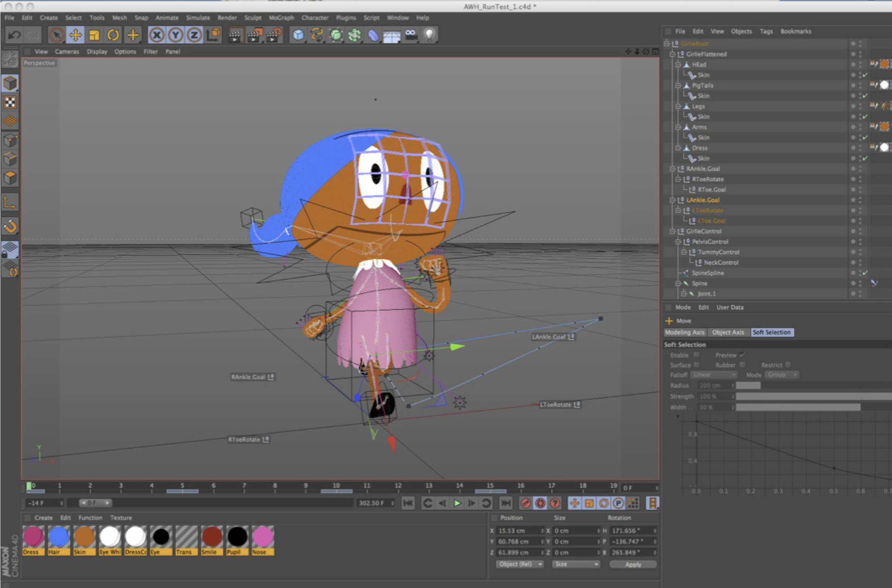Screen dimensions: 892x588
Task: Toggle the Y axis lock
Action: [175, 35]
